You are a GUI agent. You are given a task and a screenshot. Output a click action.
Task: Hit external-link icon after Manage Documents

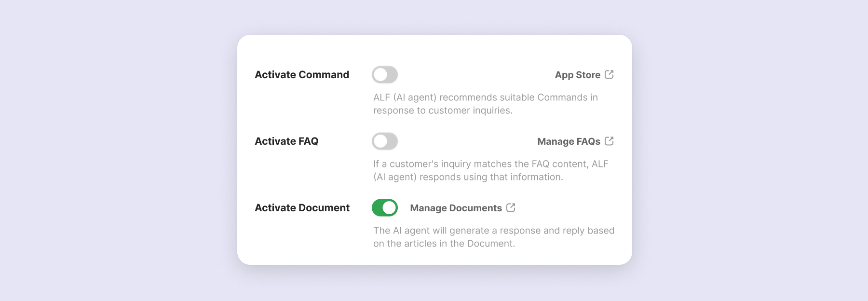point(511,207)
